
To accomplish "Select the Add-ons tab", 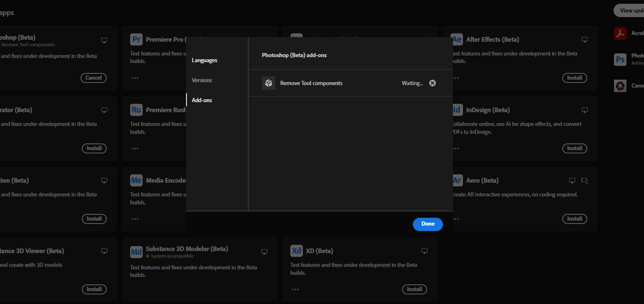I will pyautogui.click(x=202, y=100).
